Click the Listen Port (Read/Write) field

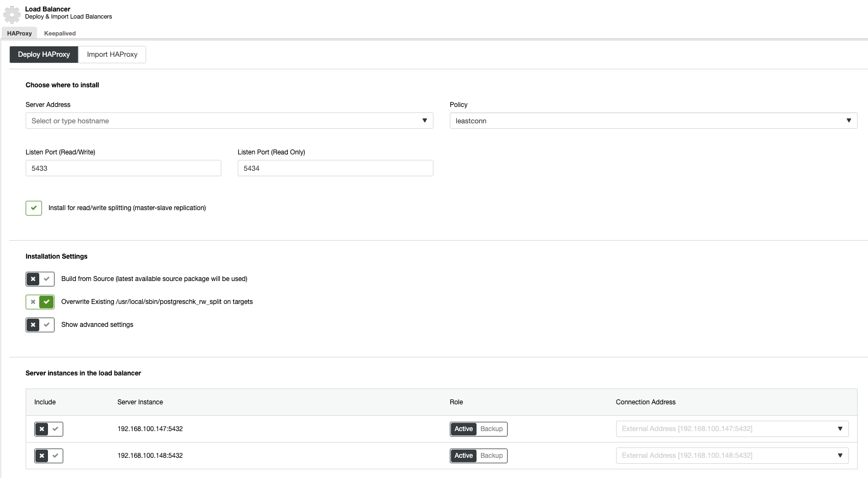[x=123, y=168]
